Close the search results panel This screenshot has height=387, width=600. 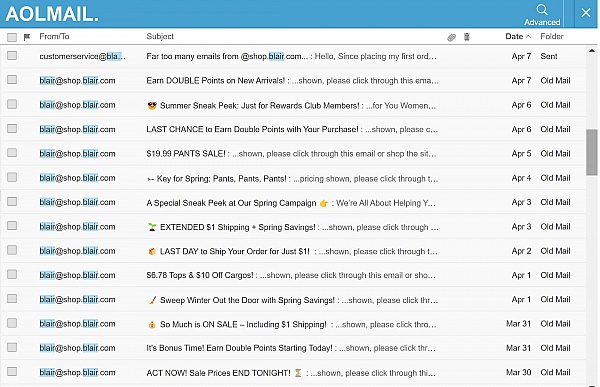585,13
